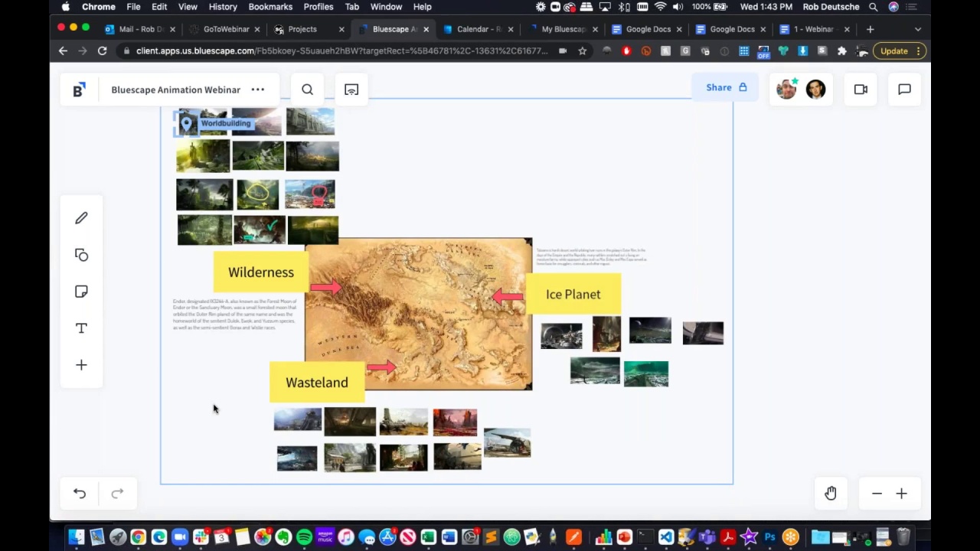Reload the Bluescape page
This screenshot has height=551, width=980.
[x=102, y=51]
